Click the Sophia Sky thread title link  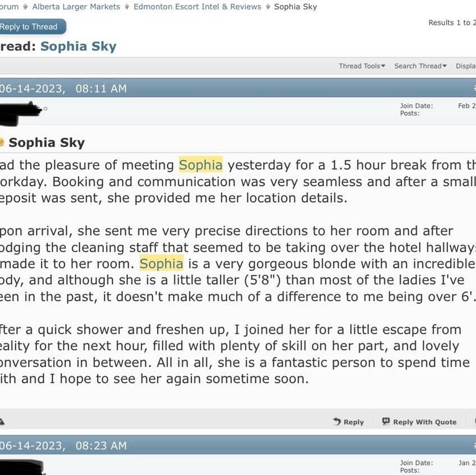pyautogui.click(x=78, y=46)
